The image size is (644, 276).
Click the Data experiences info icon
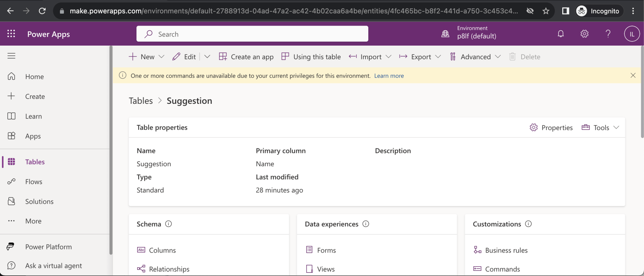[365, 224]
